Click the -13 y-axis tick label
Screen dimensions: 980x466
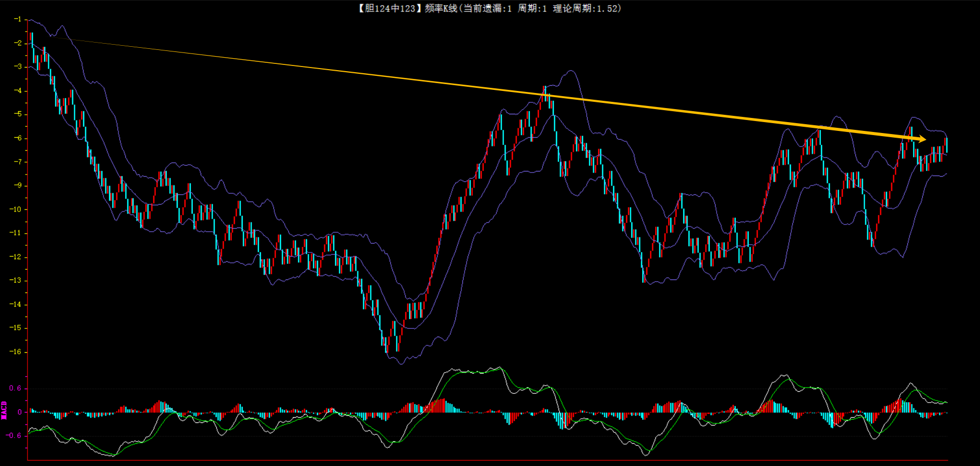[x=16, y=281]
